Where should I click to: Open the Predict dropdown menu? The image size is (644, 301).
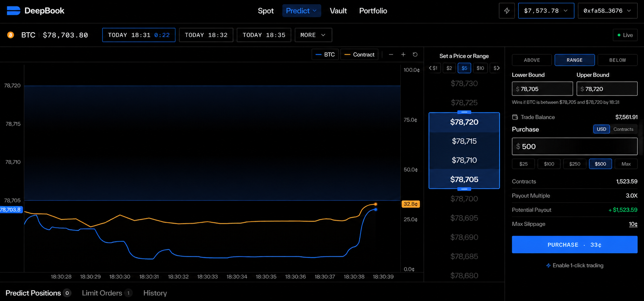(x=301, y=11)
